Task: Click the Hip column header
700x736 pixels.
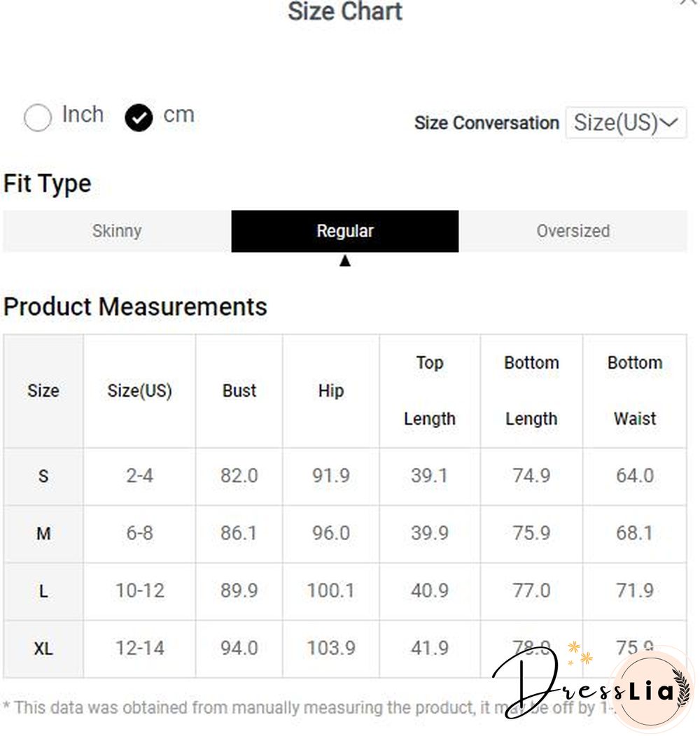Action: (330, 390)
